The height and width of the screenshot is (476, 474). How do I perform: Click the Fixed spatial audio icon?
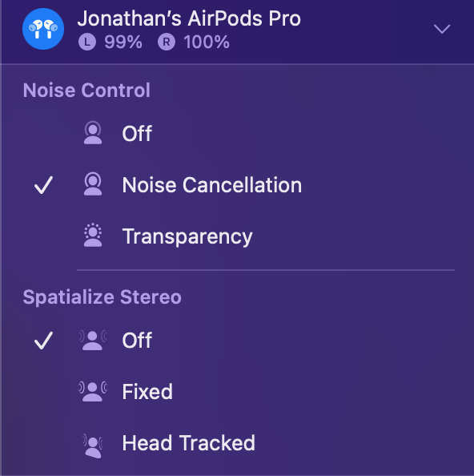93,391
